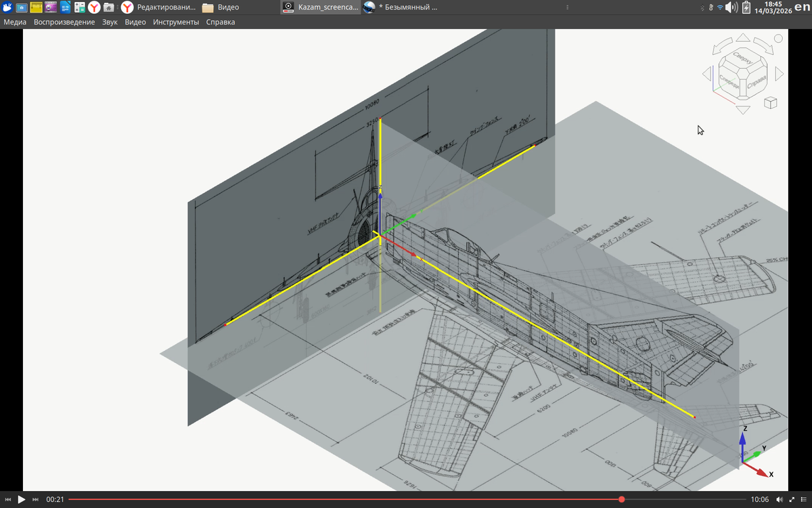812x508 pixels.
Task: Click the navigation cube down arrow
Action: click(742, 108)
